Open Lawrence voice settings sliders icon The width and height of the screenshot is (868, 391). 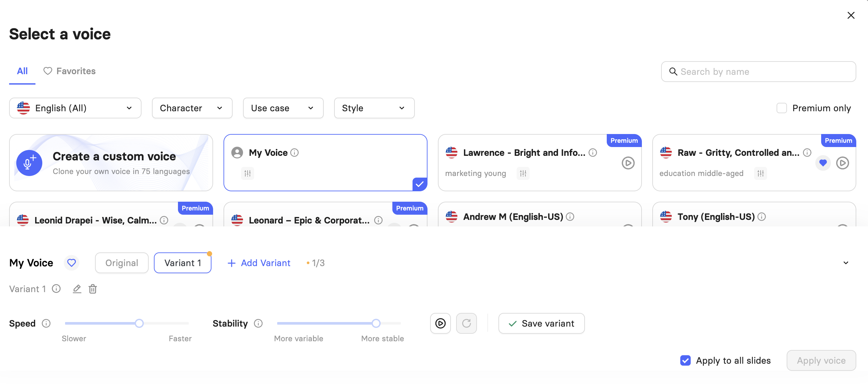click(x=523, y=173)
